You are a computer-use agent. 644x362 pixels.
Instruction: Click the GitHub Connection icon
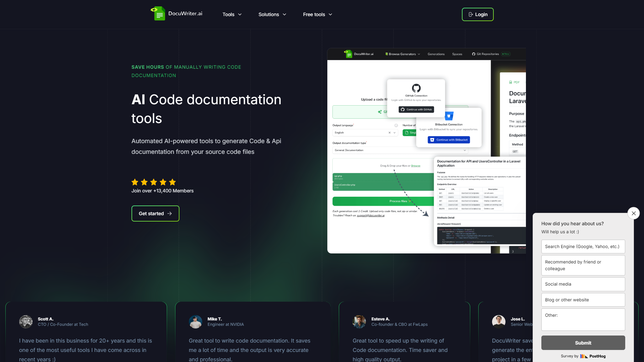[x=416, y=88]
